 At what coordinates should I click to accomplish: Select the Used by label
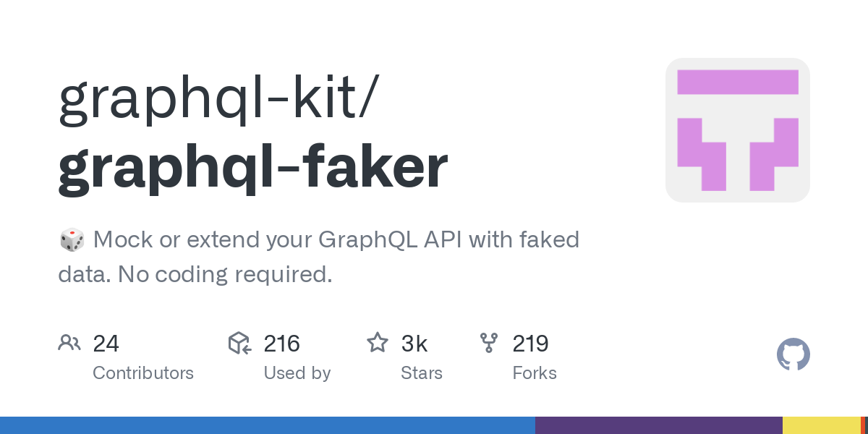click(297, 373)
